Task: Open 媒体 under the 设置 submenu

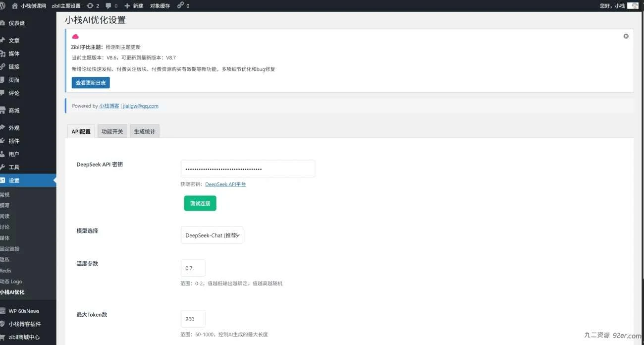Action: pos(5,238)
